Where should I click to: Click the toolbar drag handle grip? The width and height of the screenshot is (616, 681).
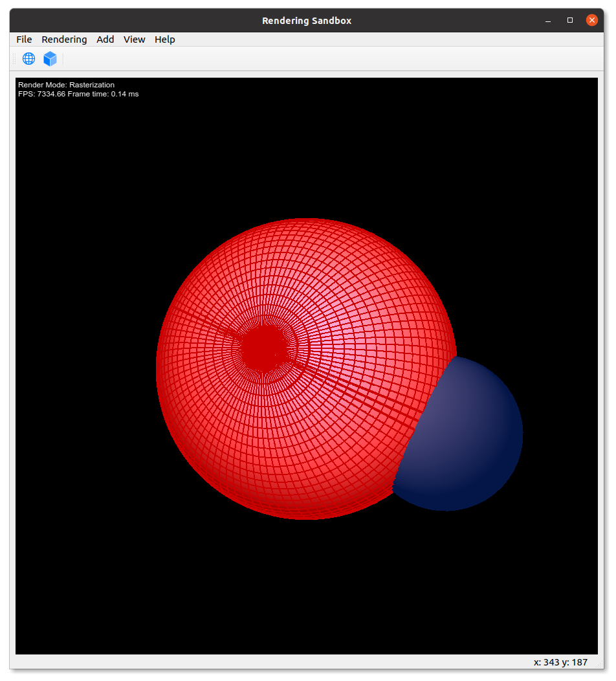(x=14, y=59)
